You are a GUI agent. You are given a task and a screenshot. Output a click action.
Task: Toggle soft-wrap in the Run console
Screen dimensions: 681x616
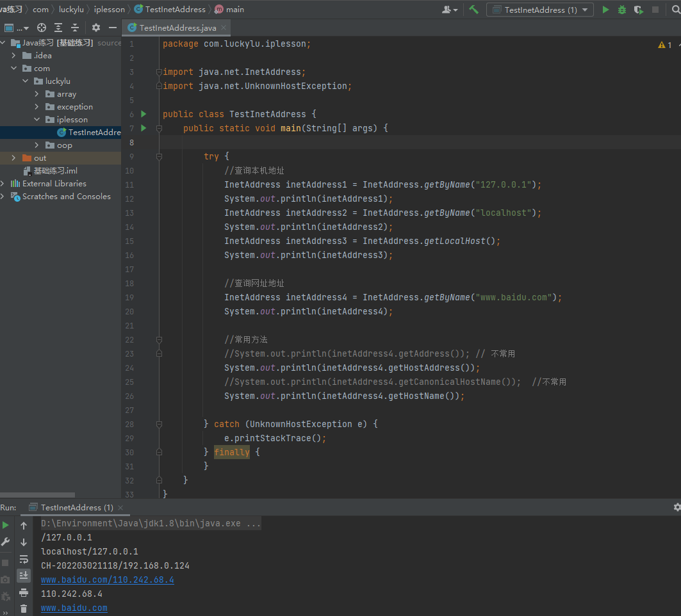tap(24, 559)
